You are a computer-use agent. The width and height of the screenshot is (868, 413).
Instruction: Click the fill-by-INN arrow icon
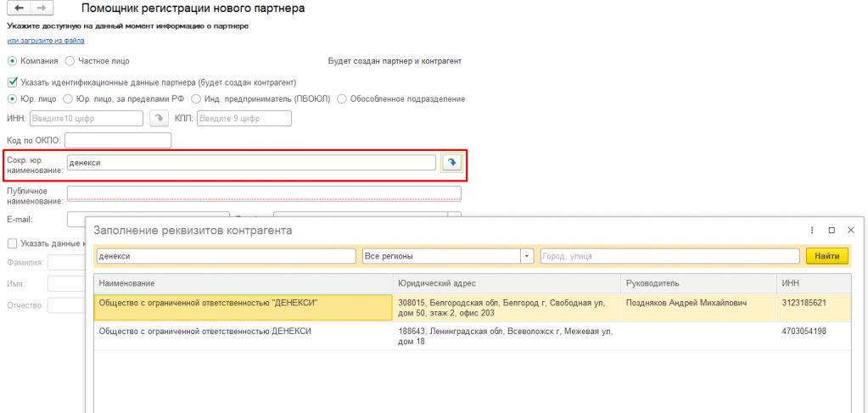click(159, 119)
